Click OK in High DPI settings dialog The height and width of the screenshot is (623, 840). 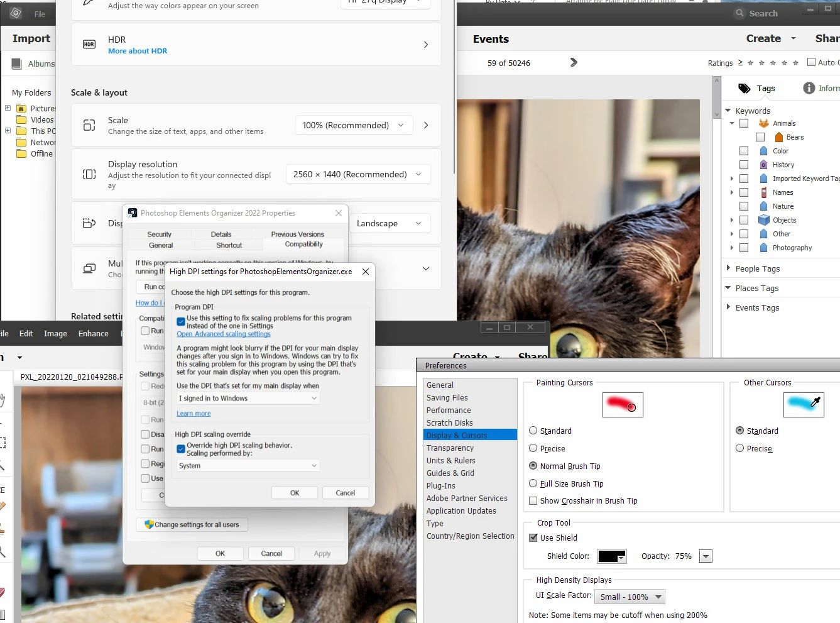point(295,493)
